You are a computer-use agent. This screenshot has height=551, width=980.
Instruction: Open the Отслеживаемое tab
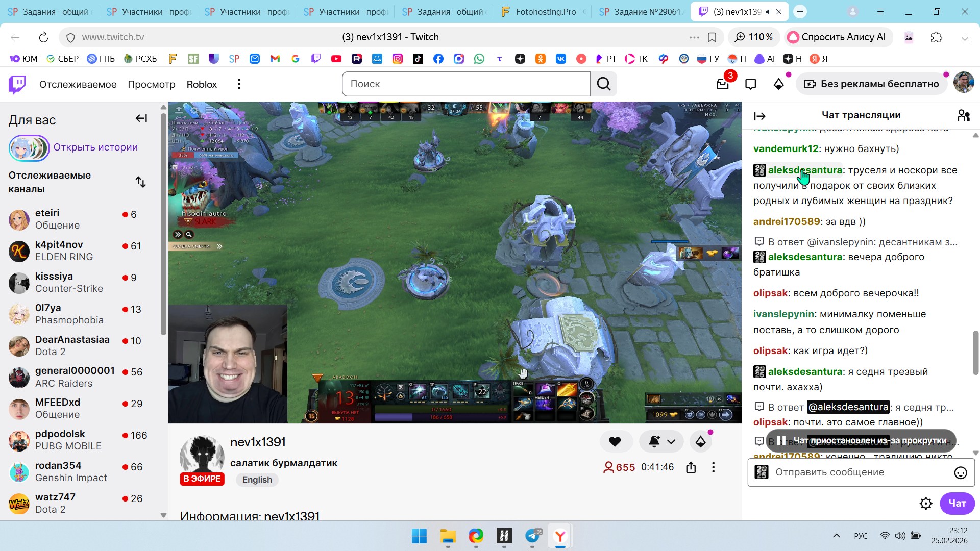point(78,84)
